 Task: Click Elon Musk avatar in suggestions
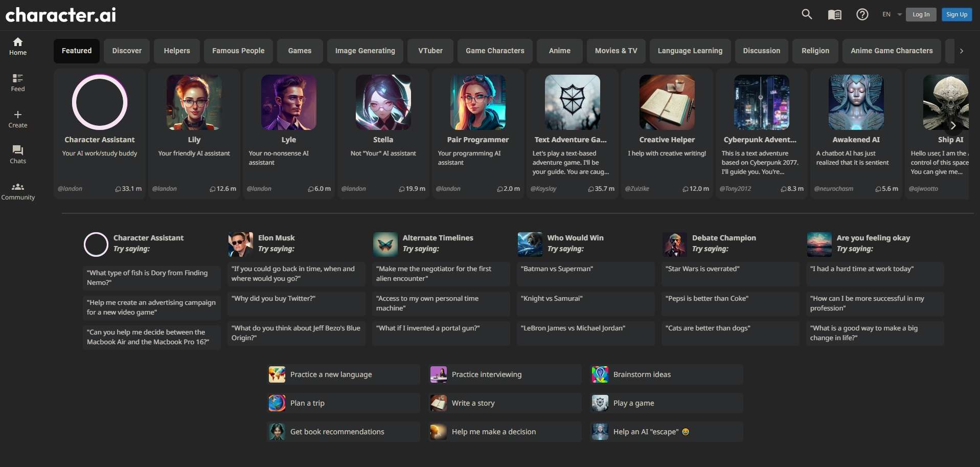[241, 244]
